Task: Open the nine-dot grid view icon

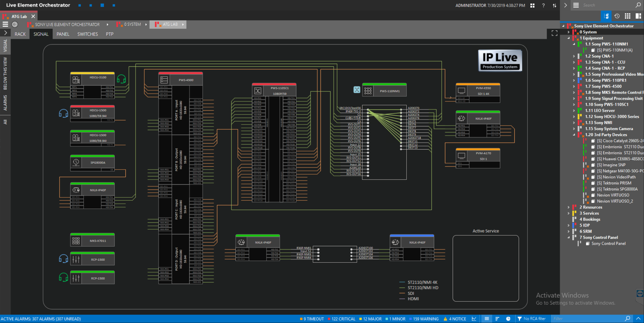Action: coord(628,16)
